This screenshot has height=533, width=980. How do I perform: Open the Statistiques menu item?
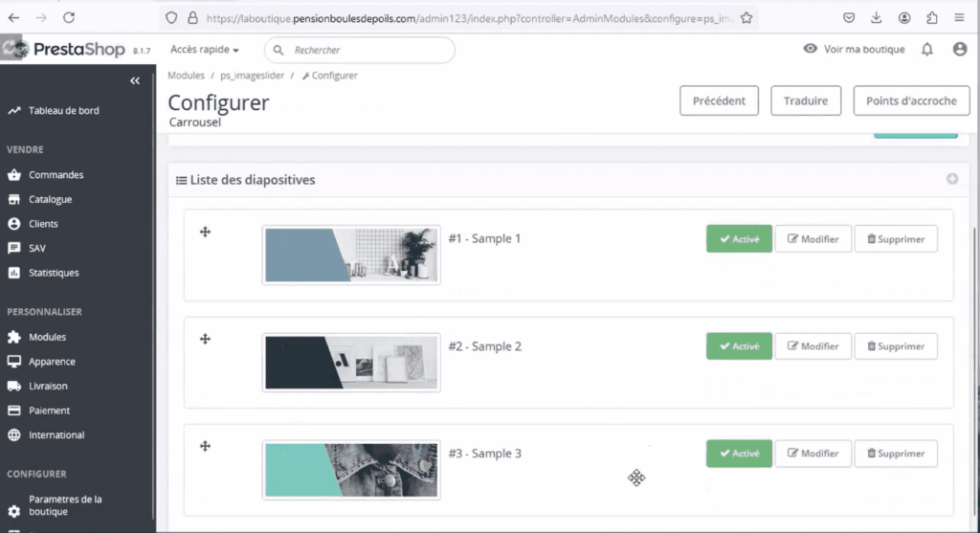click(x=54, y=273)
